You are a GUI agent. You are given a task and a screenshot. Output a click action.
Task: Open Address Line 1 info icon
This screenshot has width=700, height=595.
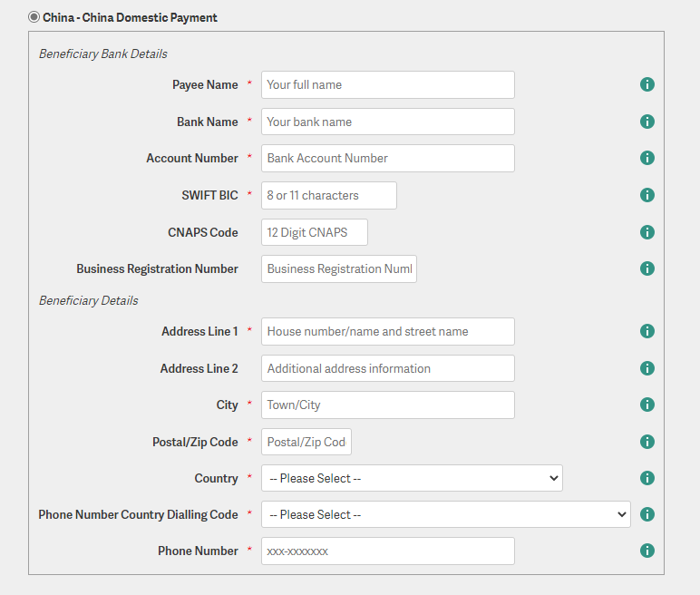pyautogui.click(x=647, y=331)
